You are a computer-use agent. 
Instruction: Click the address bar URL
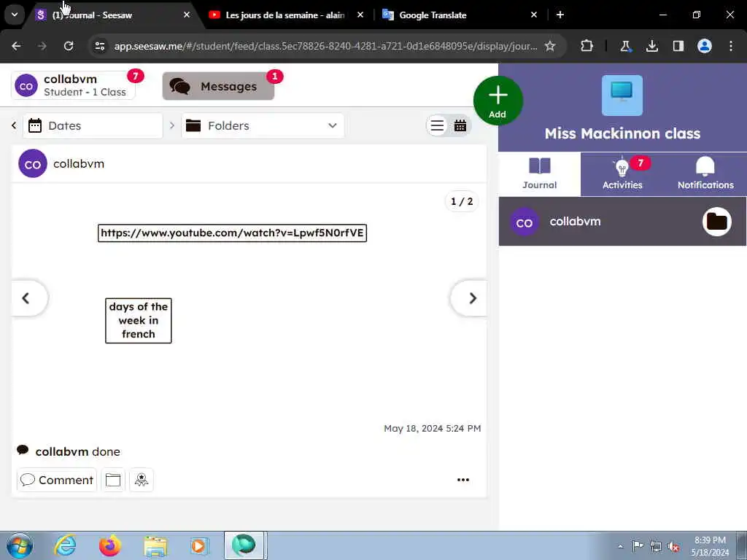325,46
